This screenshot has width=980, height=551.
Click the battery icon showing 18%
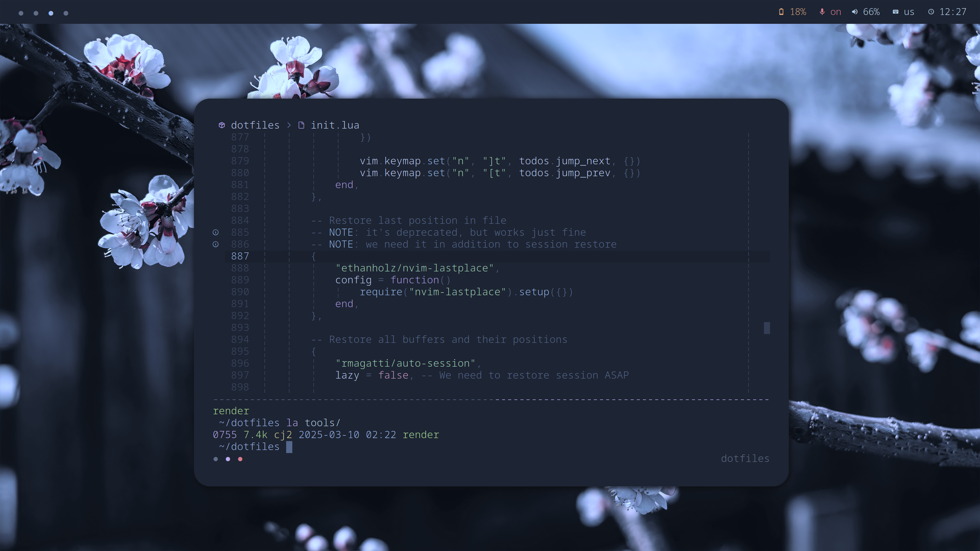point(781,12)
